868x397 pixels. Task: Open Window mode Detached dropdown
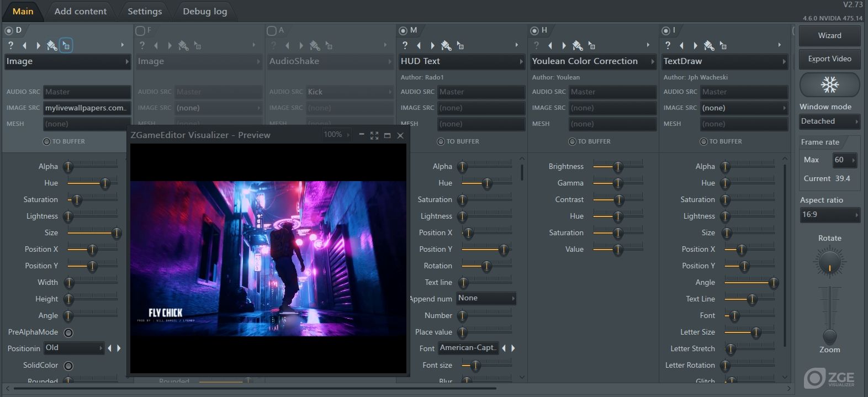pyautogui.click(x=829, y=121)
